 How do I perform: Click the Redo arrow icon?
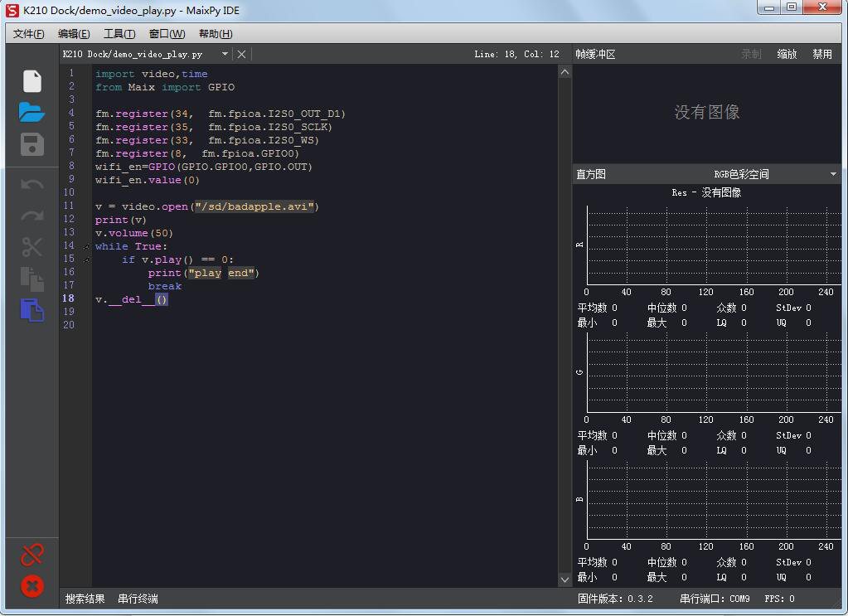tap(31, 216)
